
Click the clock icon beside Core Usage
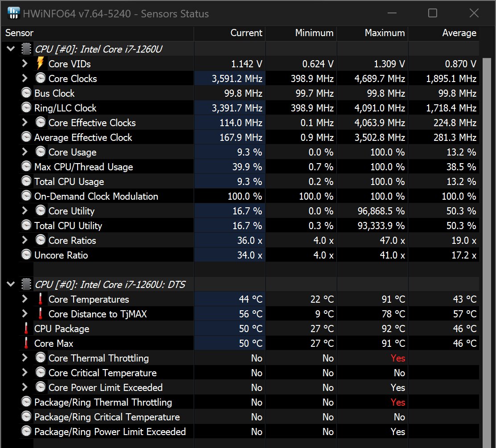[x=41, y=152]
